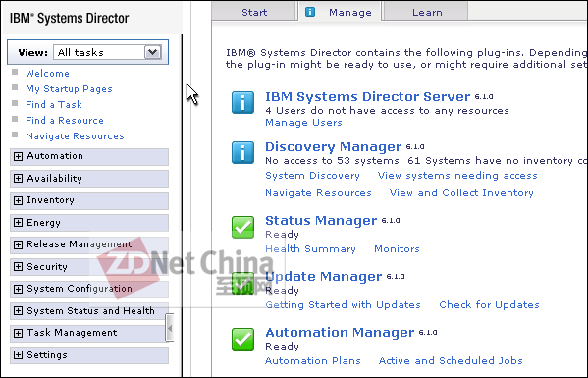Click Update Manager green check icon

242,283
